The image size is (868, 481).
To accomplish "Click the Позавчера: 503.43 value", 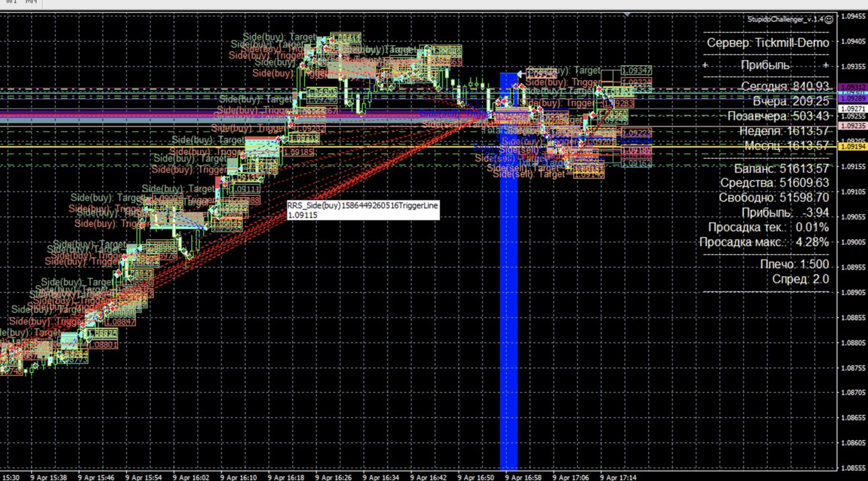I will [x=778, y=116].
